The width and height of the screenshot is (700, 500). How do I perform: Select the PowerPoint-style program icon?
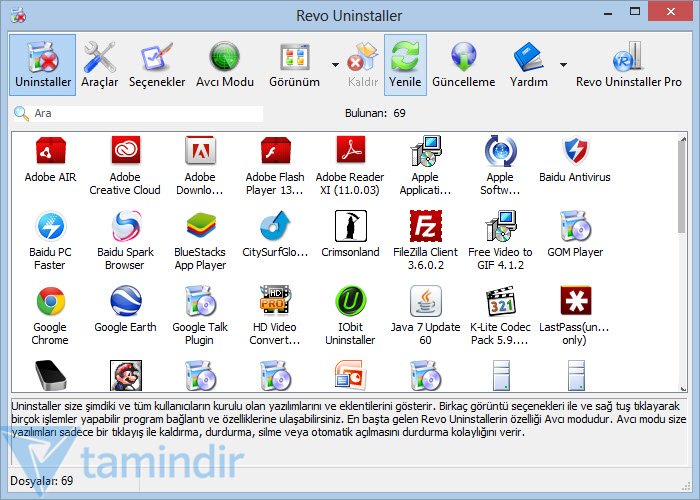[350, 375]
